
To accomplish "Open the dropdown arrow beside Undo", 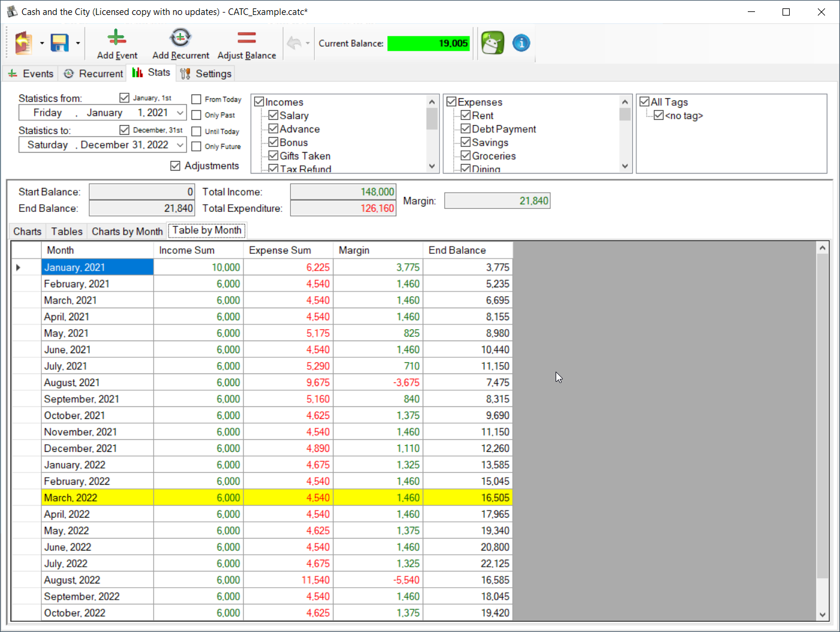I will click(x=308, y=43).
